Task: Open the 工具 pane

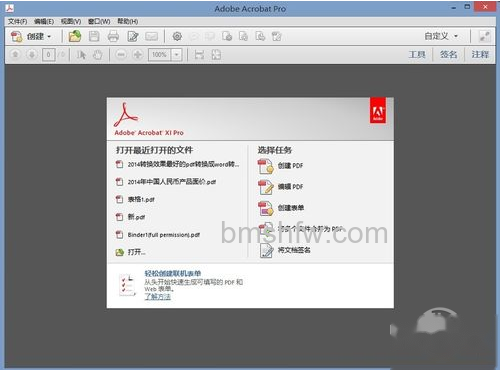Action: pyautogui.click(x=417, y=54)
